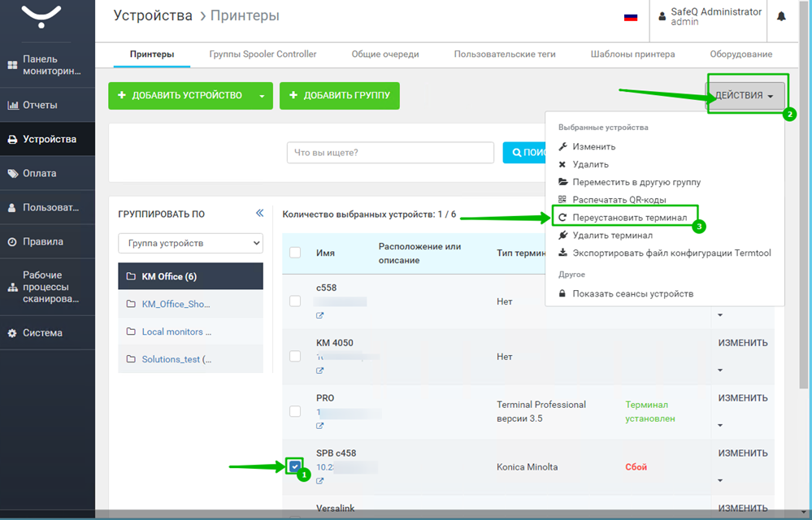The image size is (812, 520).
Task: Click the Добавить группу button
Action: [339, 96]
